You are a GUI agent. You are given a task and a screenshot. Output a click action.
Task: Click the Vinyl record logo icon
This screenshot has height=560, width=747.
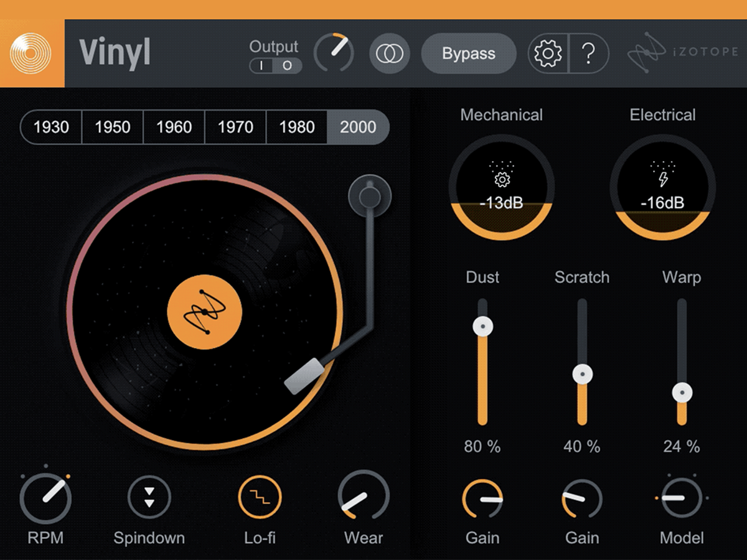pyautogui.click(x=32, y=54)
